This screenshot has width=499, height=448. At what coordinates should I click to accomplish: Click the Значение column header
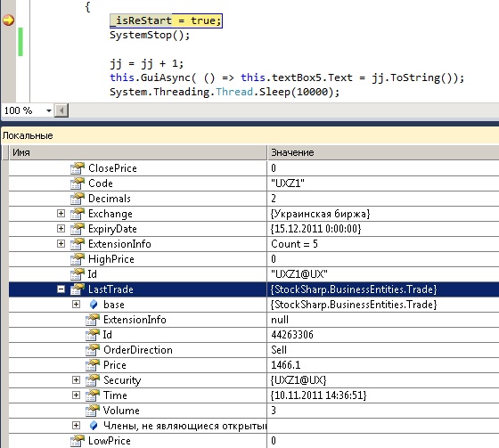pyautogui.click(x=383, y=152)
